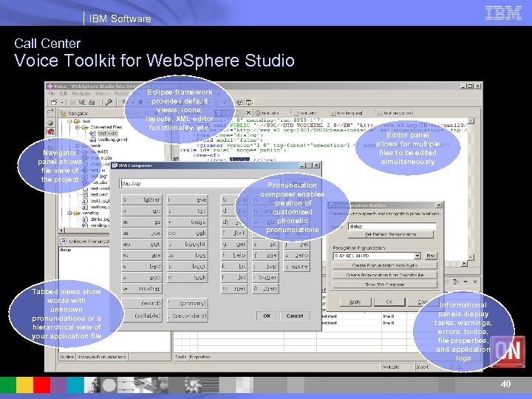Click the Word field containing dialup
532x399 pixels.
pos(392,226)
